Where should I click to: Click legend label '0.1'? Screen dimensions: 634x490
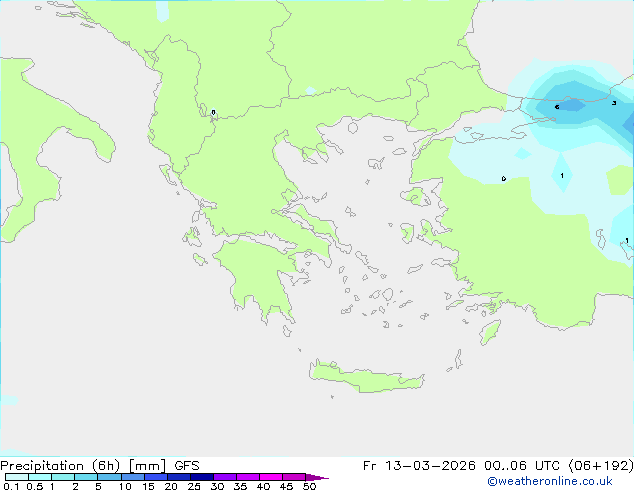(11, 486)
